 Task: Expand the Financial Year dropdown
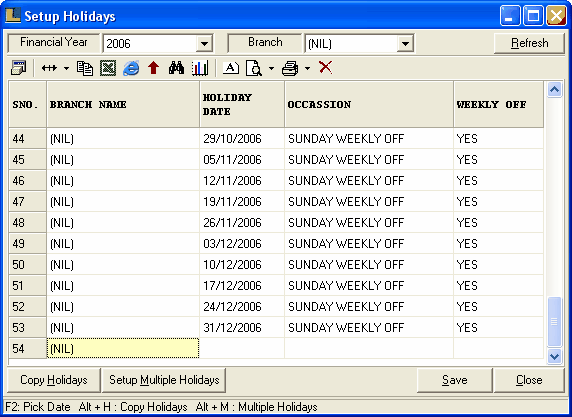[204, 44]
